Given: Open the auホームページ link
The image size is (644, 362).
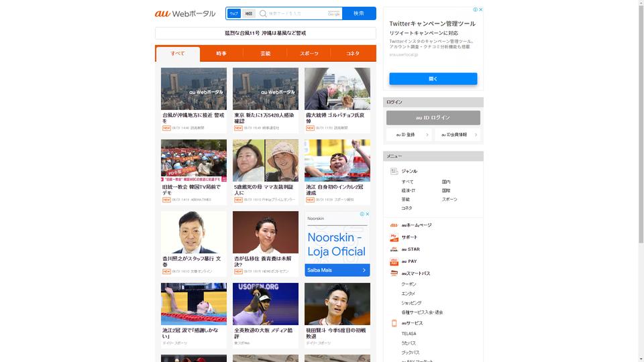Looking at the screenshot, I should [x=417, y=225].
